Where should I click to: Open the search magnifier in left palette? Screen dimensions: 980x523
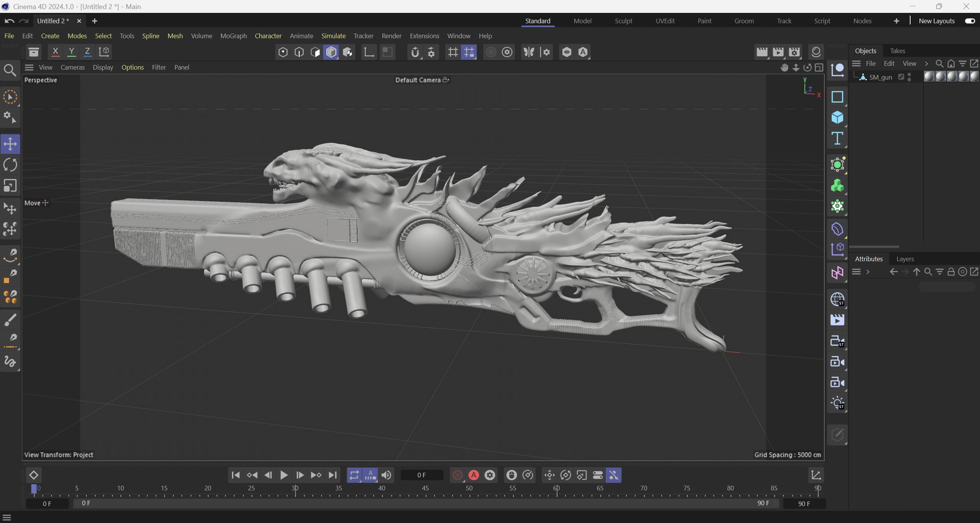coord(10,70)
